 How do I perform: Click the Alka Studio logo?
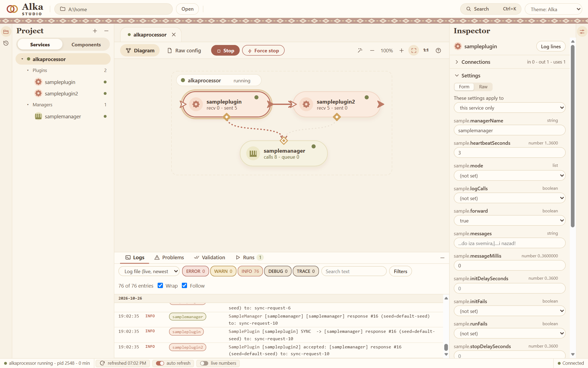click(25, 9)
